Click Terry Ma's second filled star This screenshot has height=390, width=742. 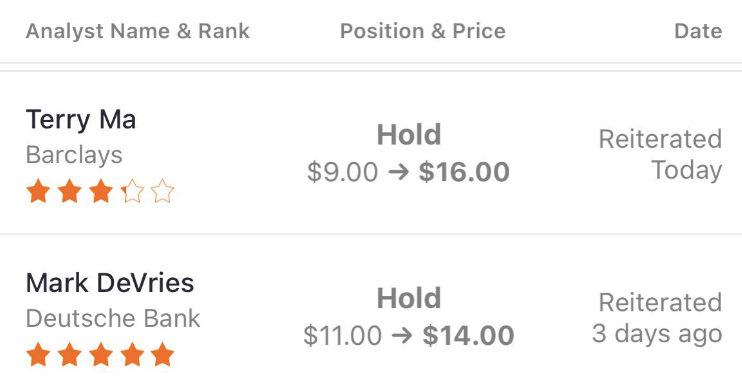(70, 191)
